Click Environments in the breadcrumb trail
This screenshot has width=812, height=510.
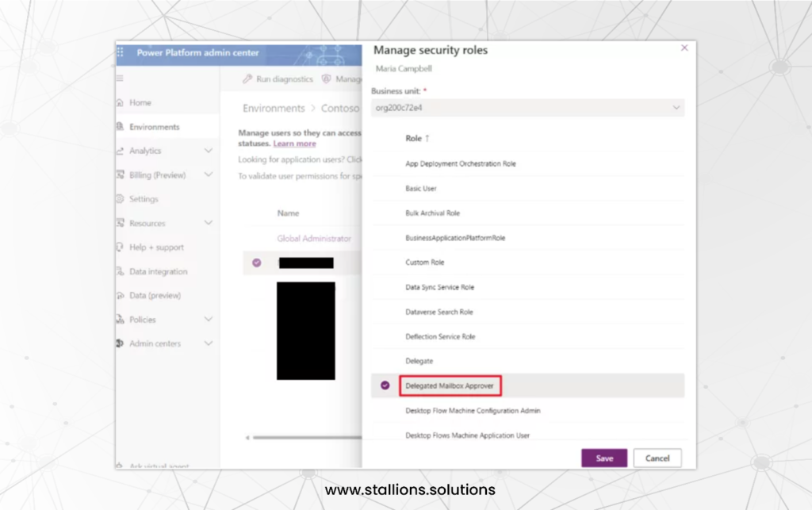274,108
